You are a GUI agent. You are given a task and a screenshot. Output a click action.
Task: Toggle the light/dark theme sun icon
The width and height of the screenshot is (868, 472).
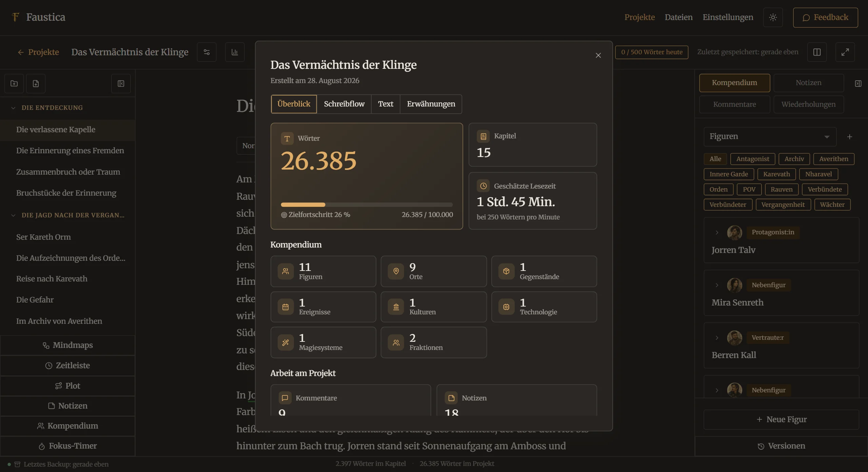tap(773, 17)
